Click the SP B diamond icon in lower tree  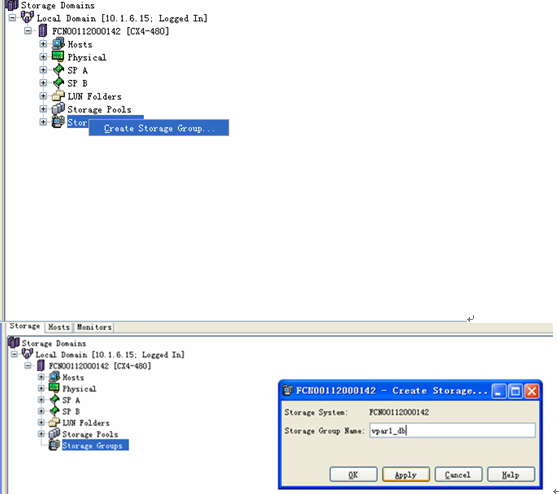pos(54,411)
